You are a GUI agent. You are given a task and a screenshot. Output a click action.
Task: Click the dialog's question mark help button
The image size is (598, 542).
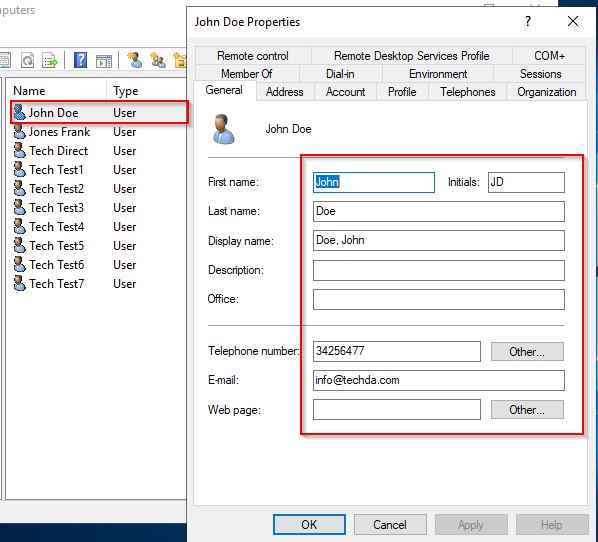(528, 21)
